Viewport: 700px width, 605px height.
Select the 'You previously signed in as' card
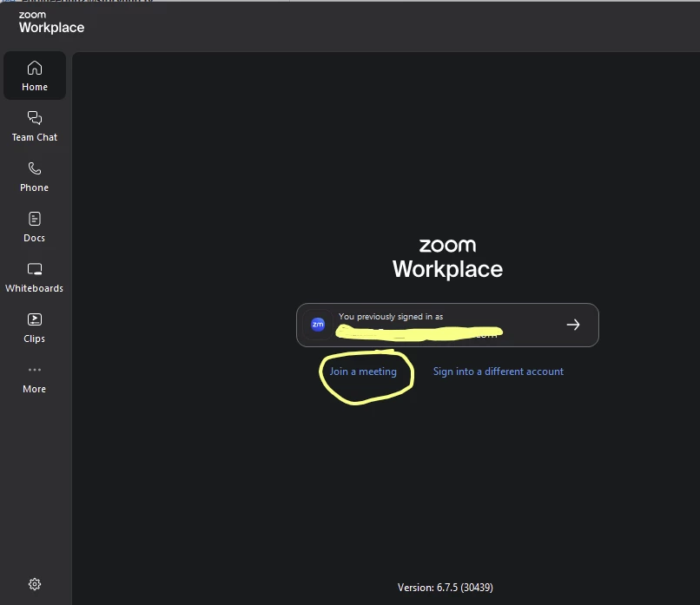coord(447,325)
